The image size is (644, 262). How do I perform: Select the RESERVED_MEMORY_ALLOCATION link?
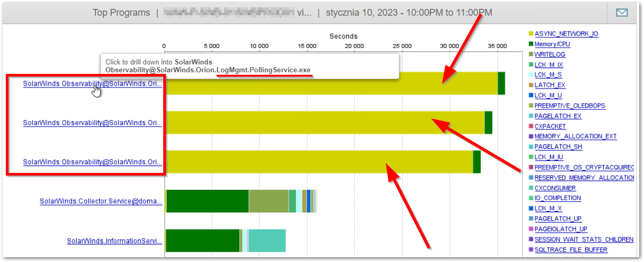point(584,178)
